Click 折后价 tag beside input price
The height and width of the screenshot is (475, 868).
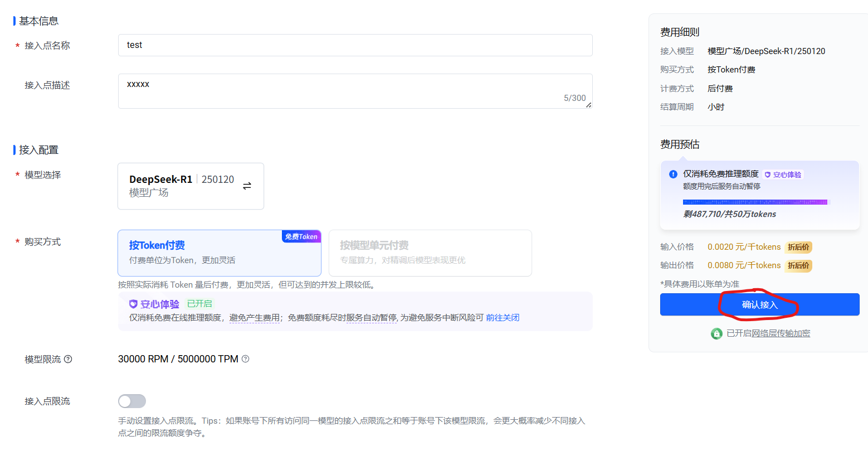pos(798,247)
